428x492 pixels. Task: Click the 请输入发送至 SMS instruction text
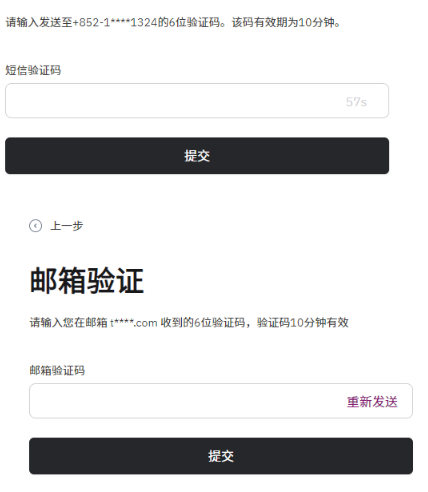coord(39,22)
